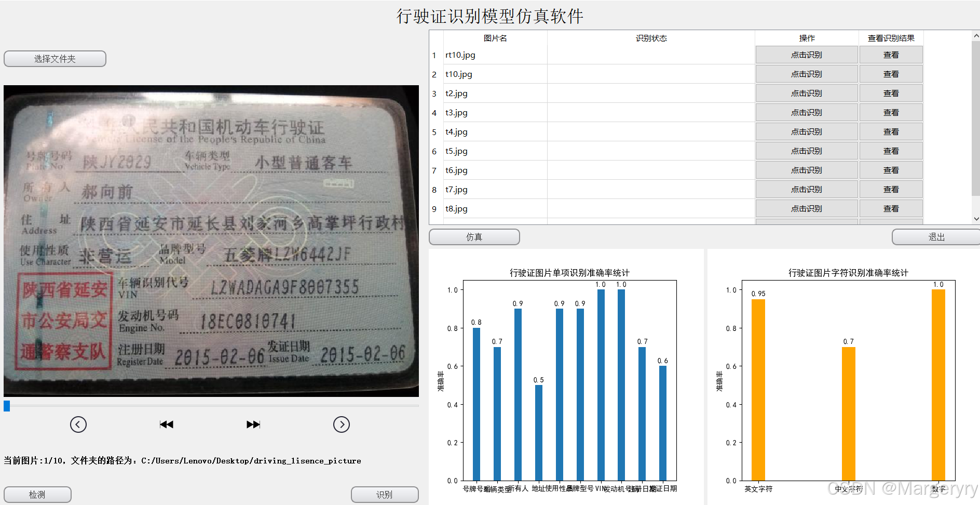The image size is (980, 505).
Task: Jump to the last image with the fast-forward icon
Action: (253, 424)
